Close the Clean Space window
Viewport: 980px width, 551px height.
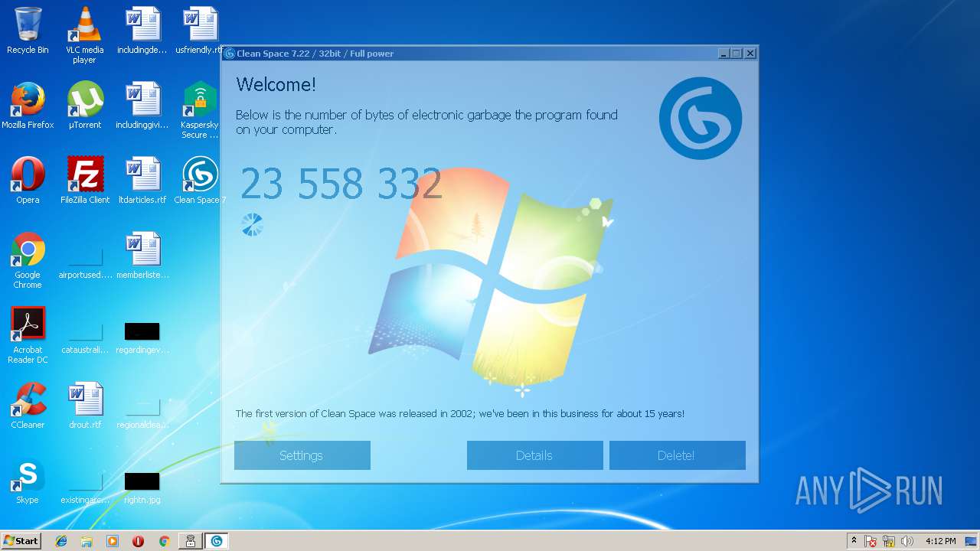750,54
